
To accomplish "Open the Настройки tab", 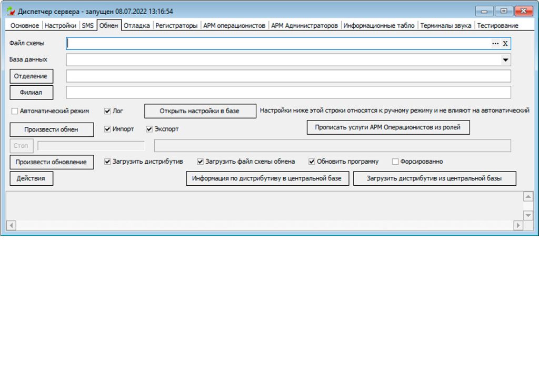I will pos(60,25).
